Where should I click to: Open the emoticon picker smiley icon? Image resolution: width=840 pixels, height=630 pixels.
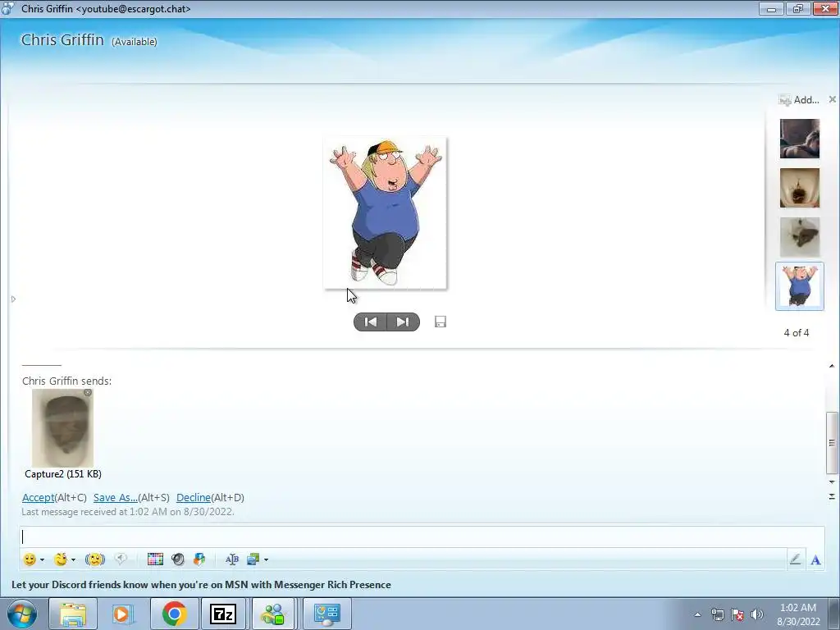(x=30, y=559)
